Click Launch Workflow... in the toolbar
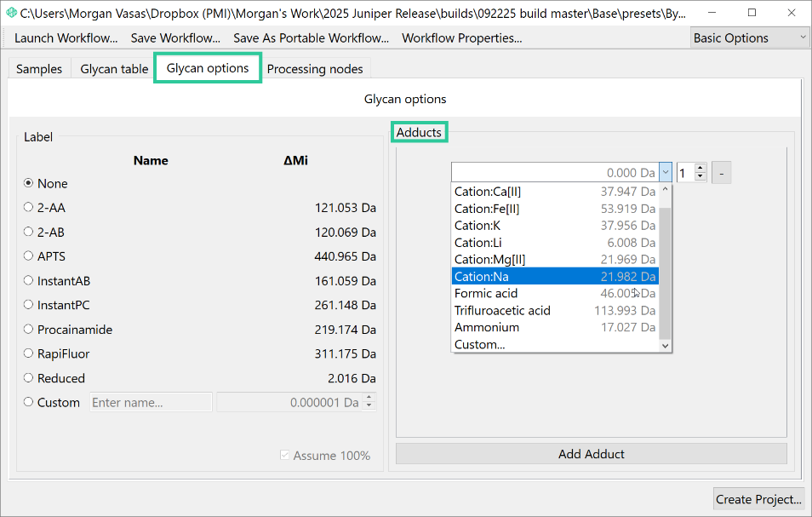 tap(66, 37)
